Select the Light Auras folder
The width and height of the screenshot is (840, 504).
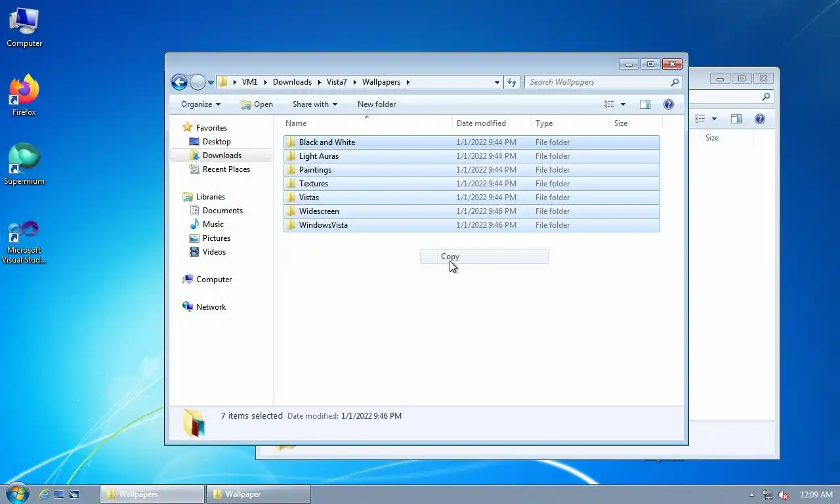471,156
